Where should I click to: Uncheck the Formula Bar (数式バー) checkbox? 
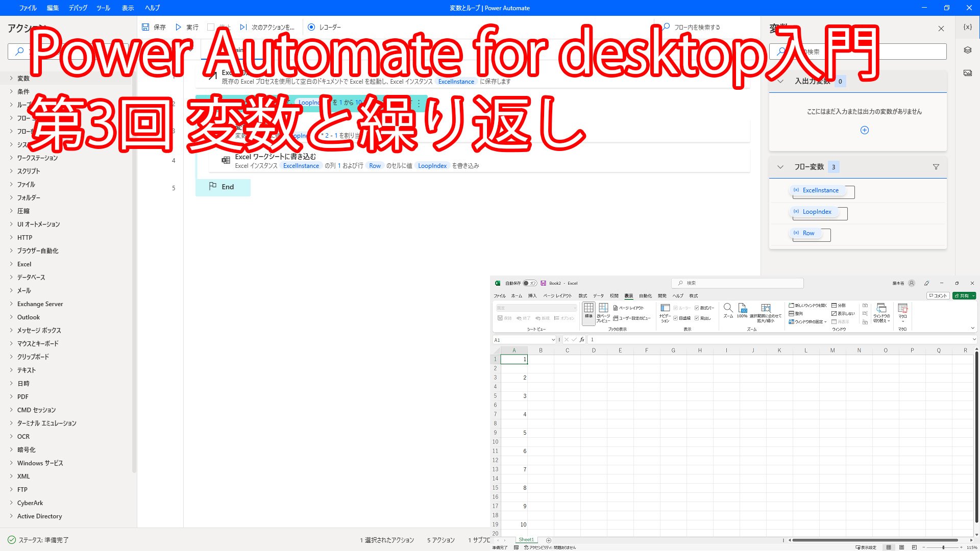tap(697, 308)
